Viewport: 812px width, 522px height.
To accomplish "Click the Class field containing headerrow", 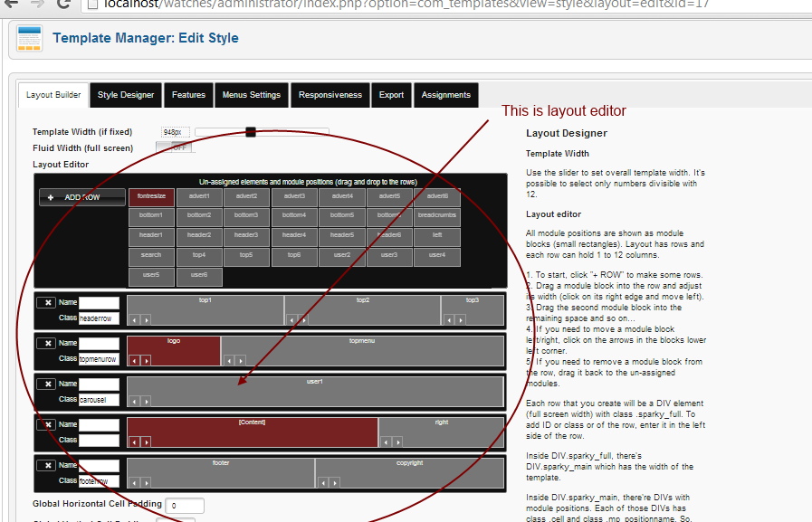I will click(99, 318).
